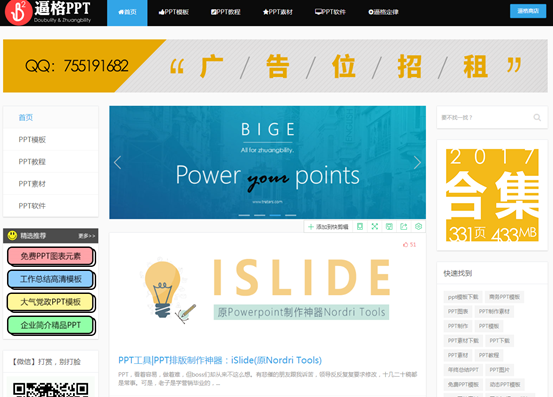Click the blue 逼格商店 button

[x=528, y=11]
